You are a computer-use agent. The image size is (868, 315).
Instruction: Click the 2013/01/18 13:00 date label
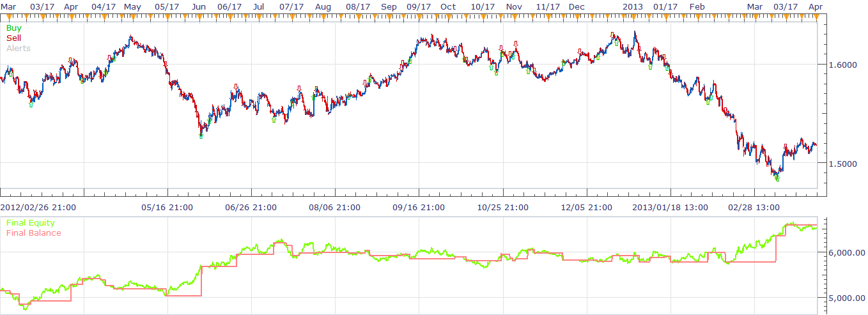coord(670,208)
